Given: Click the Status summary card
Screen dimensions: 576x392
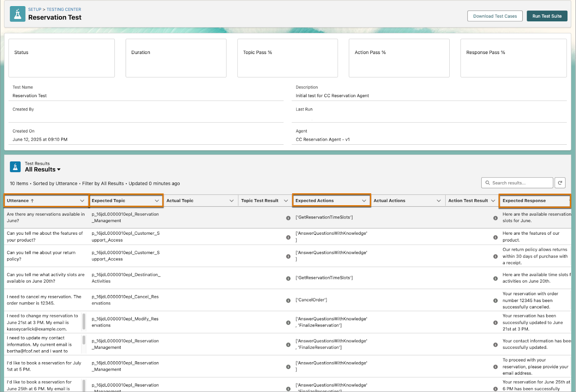Looking at the screenshot, I should coord(62,58).
